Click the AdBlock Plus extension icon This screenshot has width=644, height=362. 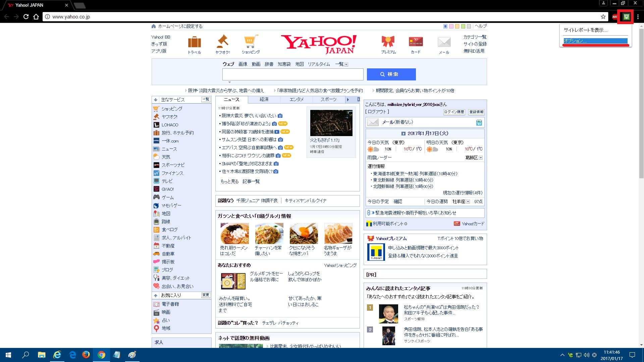coord(615,17)
